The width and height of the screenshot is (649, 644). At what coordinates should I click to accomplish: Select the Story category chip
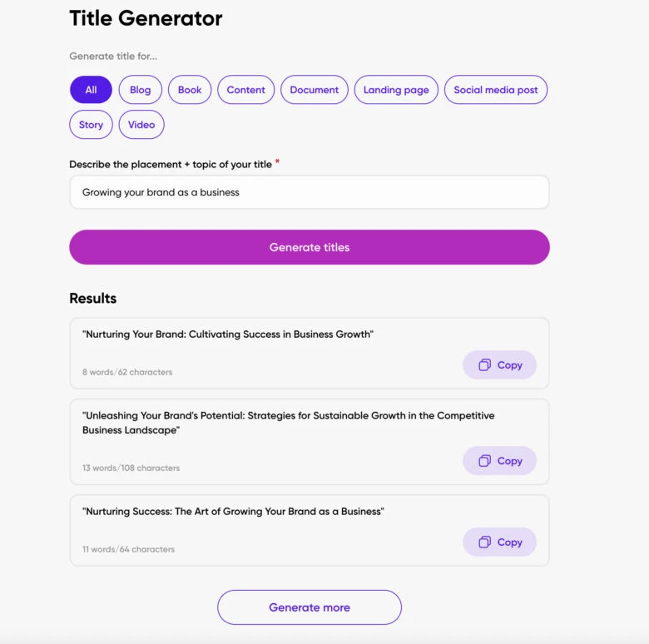click(91, 125)
